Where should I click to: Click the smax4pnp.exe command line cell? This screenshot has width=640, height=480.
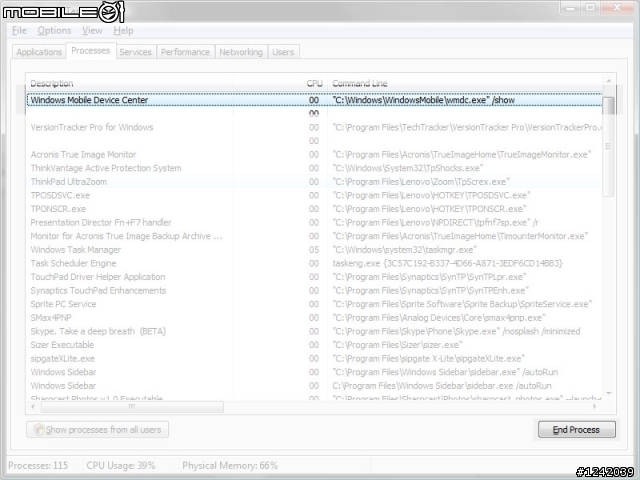[439, 318]
